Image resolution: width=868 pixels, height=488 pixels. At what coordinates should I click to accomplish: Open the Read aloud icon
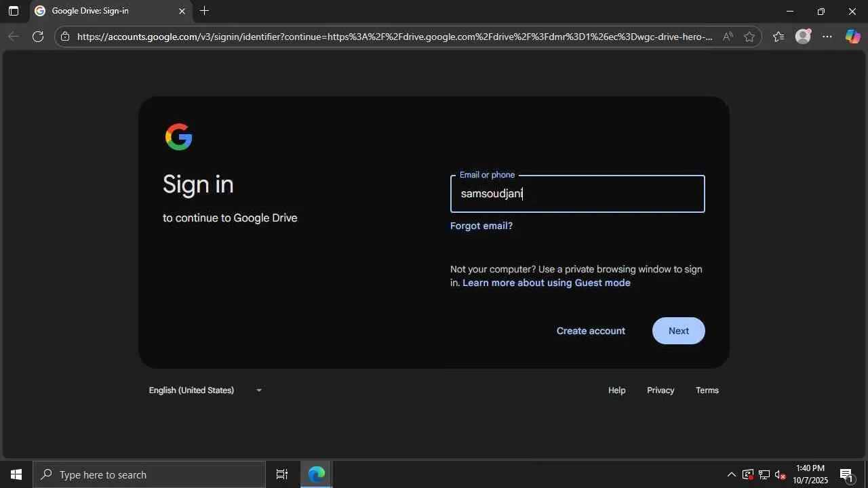pyautogui.click(x=728, y=37)
